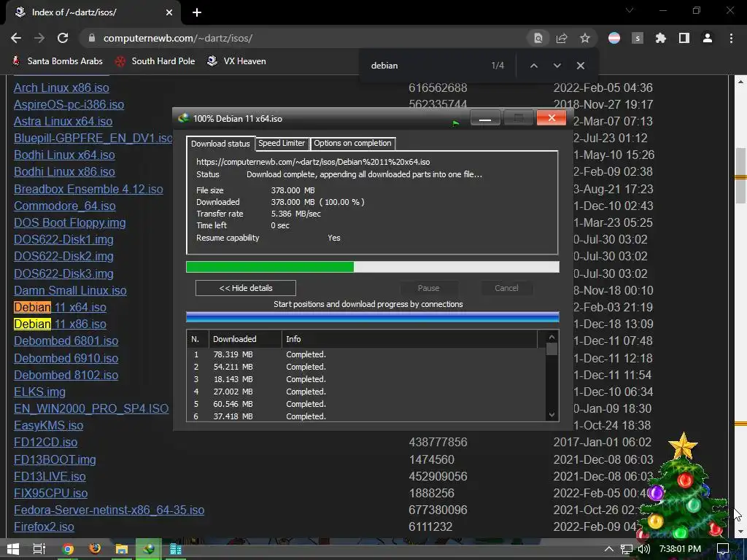Close the Index of /~dartz/isos/ tab
747x560 pixels.
click(169, 12)
